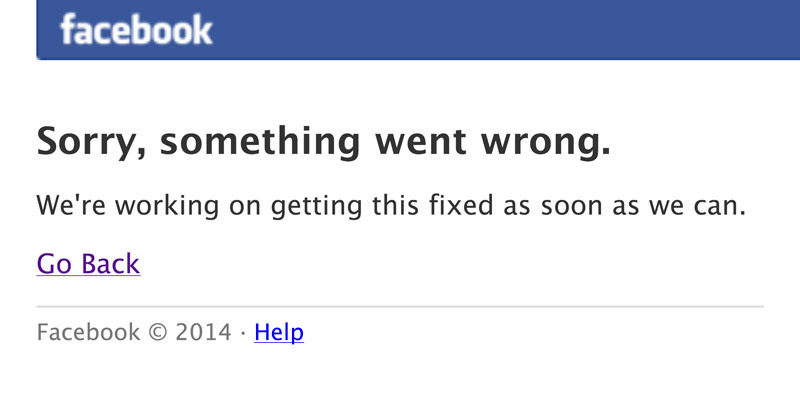Click the word 'wrong.' in the heading
The width and height of the screenshot is (800, 393).
(x=546, y=144)
